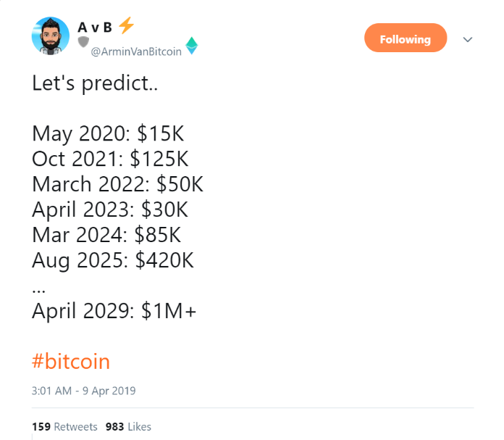504x440 pixels.
Task: Click the 3:01 AM - 9 Apr 2019 timestamp
Action: [84, 391]
